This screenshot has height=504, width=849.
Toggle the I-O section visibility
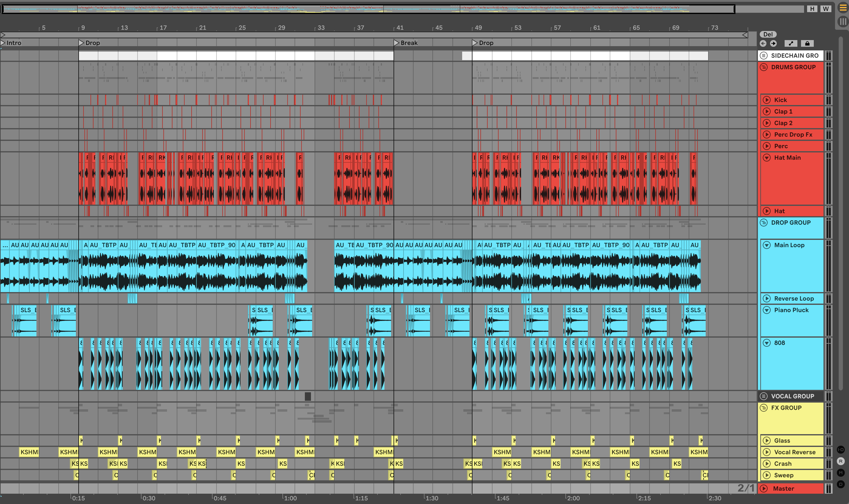coord(841,450)
